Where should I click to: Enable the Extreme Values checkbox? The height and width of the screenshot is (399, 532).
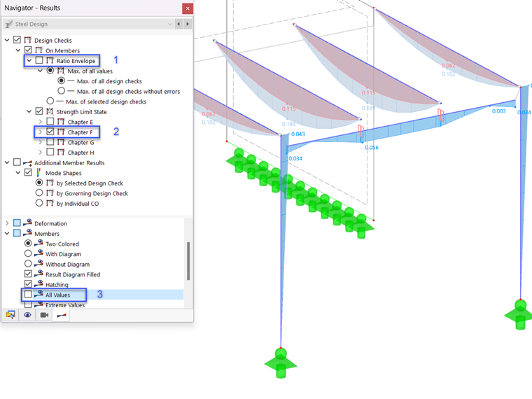(x=28, y=304)
